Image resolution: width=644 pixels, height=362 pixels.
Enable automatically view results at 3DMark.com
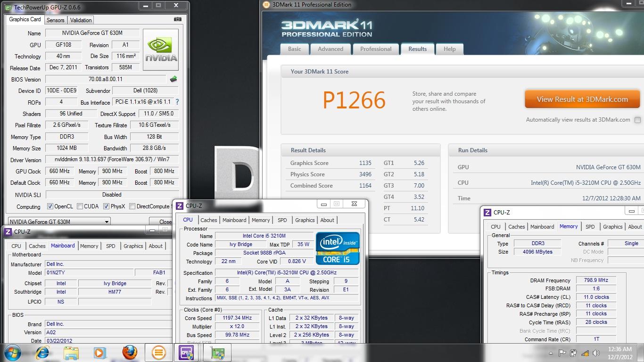coord(637,120)
